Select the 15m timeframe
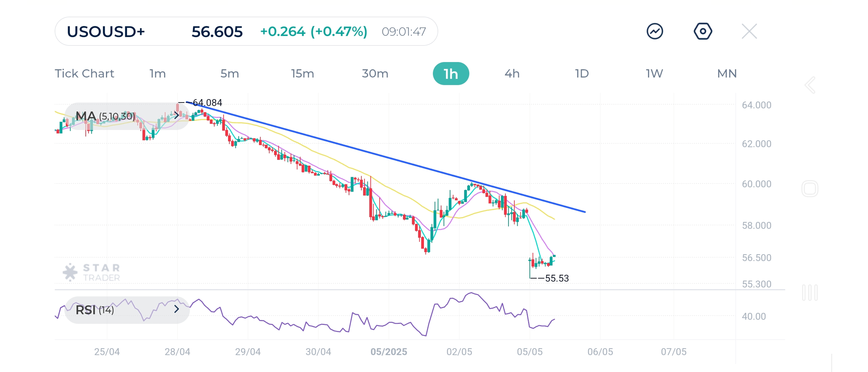Image resolution: width=868 pixels, height=372 pixels. pos(303,74)
